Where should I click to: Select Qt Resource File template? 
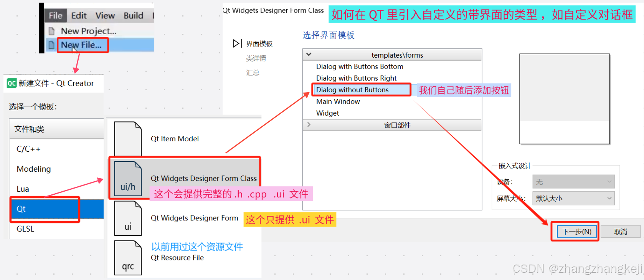(177, 258)
